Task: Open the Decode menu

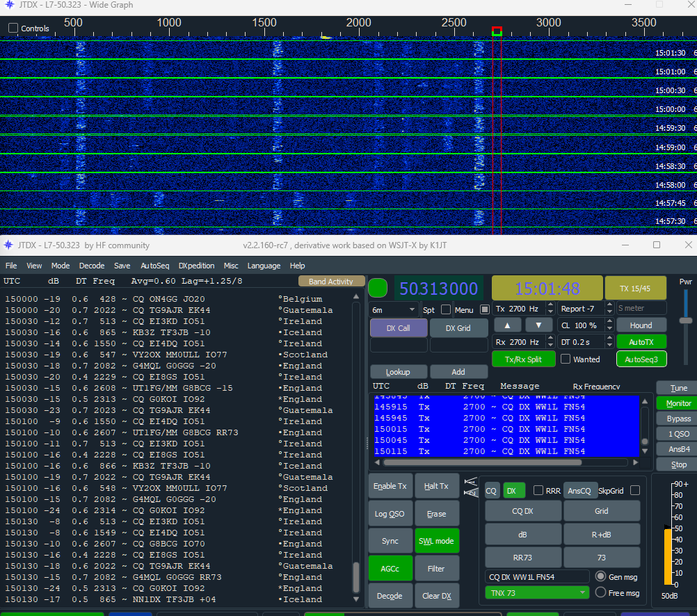Action: [x=92, y=266]
